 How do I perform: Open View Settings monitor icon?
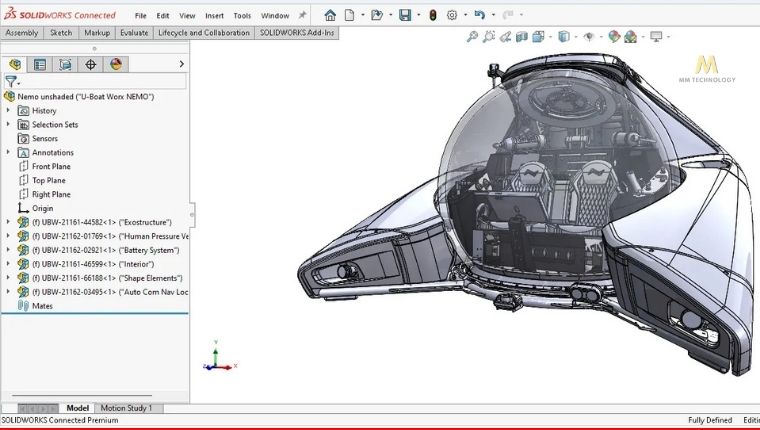[x=656, y=37]
